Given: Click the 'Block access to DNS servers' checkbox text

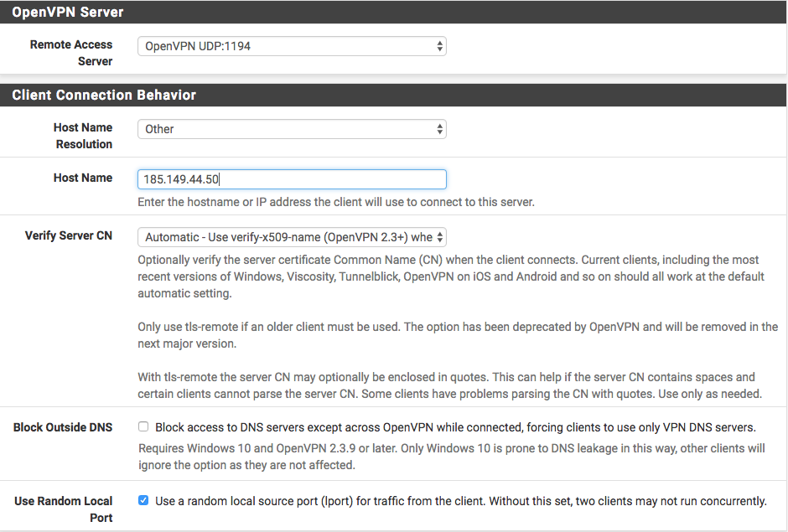Looking at the screenshot, I should click(x=455, y=427).
